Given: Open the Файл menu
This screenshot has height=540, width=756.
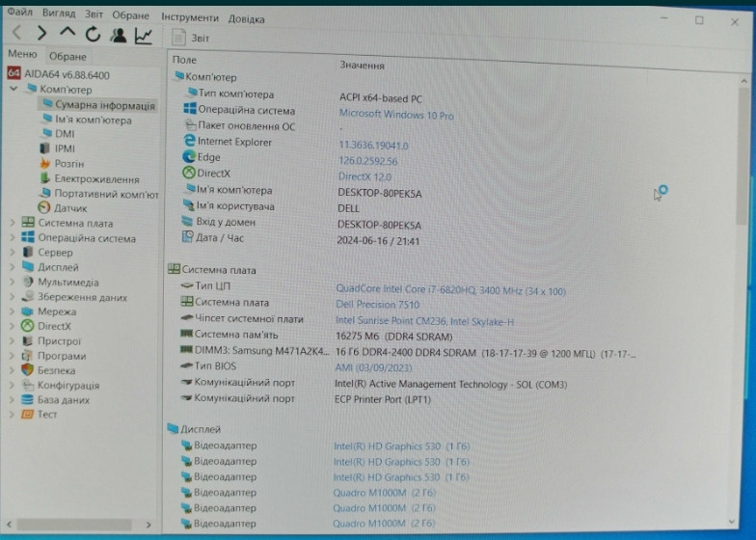Looking at the screenshot, I should point(19,12).
